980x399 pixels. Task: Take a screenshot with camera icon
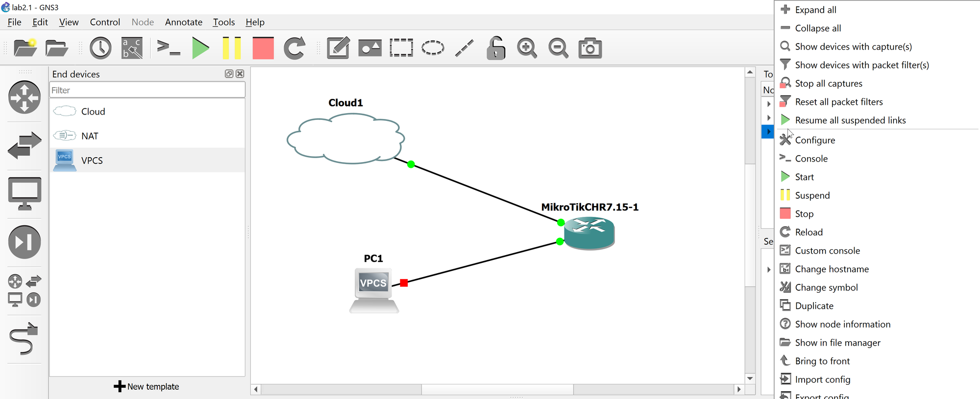[x=590, y=48]
